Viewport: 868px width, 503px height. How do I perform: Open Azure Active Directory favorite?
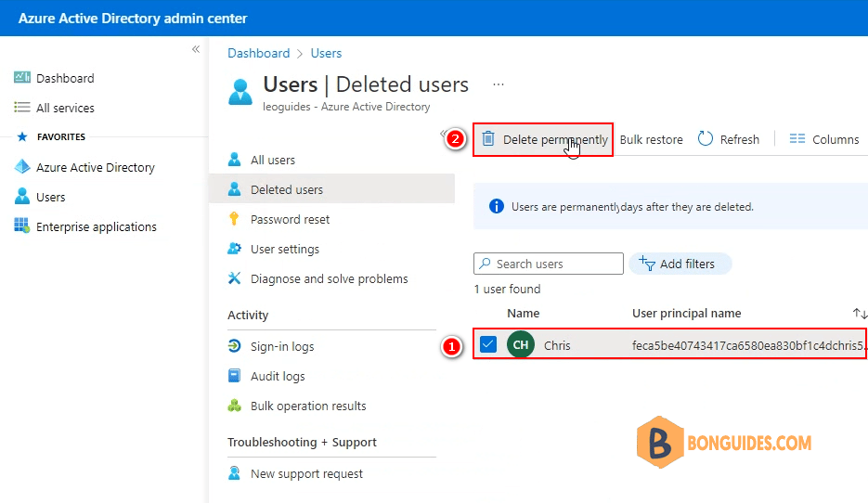[96, 167]
